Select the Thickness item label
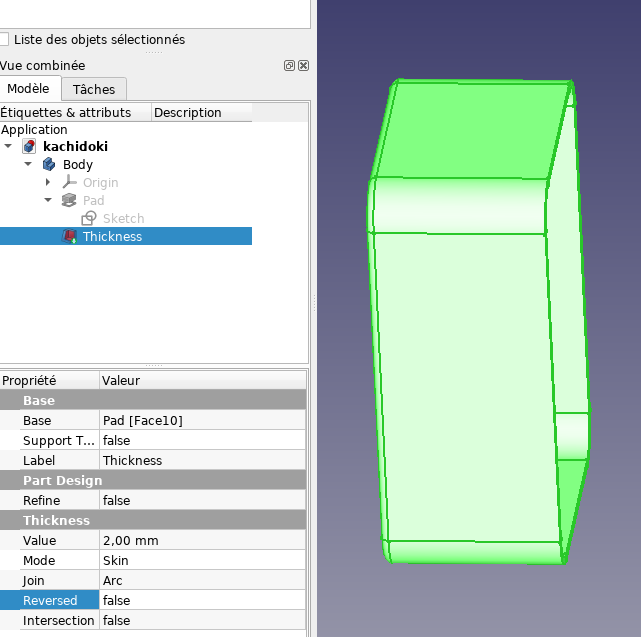Image resolution: width=641 pixels, height=637 pixels. (112, 236)
